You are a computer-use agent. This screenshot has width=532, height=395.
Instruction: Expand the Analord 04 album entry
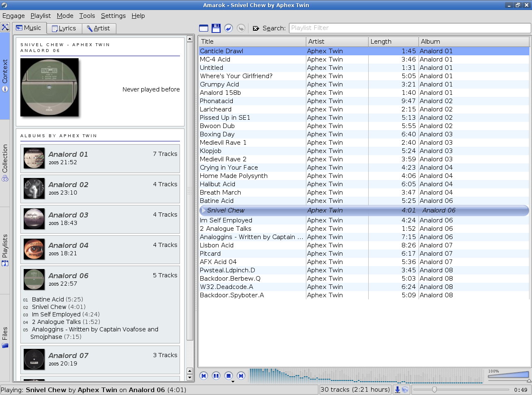[100, 249]
